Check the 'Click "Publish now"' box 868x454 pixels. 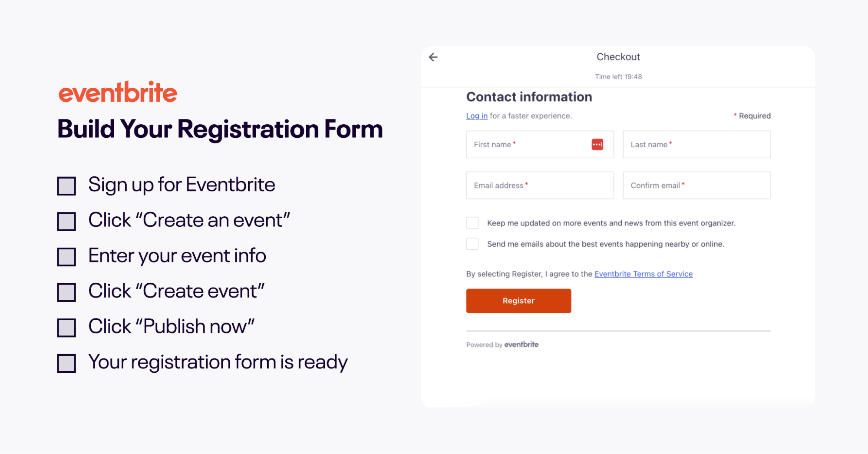[x=66, y=328]
